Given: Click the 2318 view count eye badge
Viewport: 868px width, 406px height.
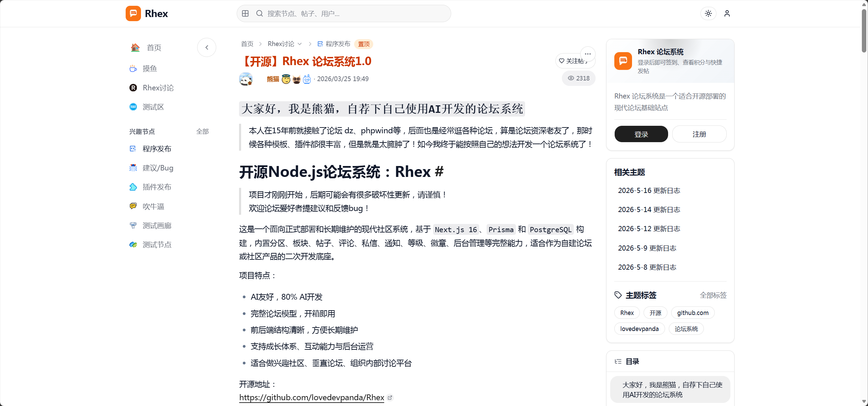Looking at the screenshot, I should [579, 78].
